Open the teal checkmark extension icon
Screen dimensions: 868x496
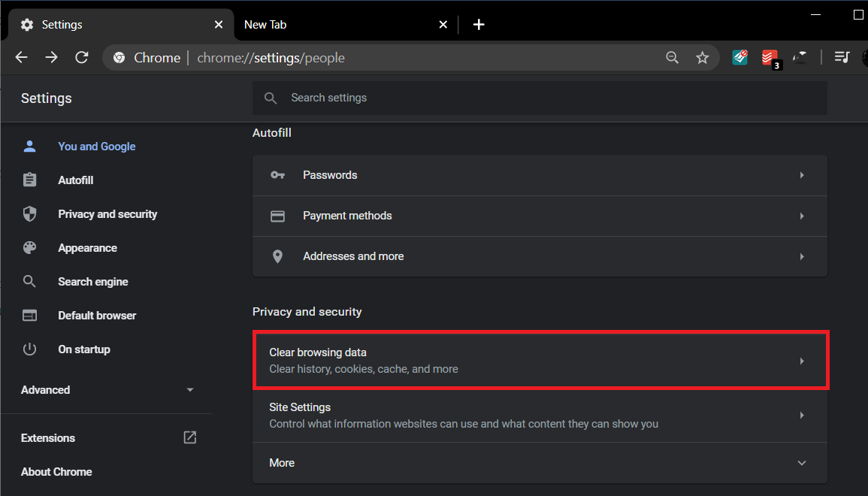click(740, 57)
